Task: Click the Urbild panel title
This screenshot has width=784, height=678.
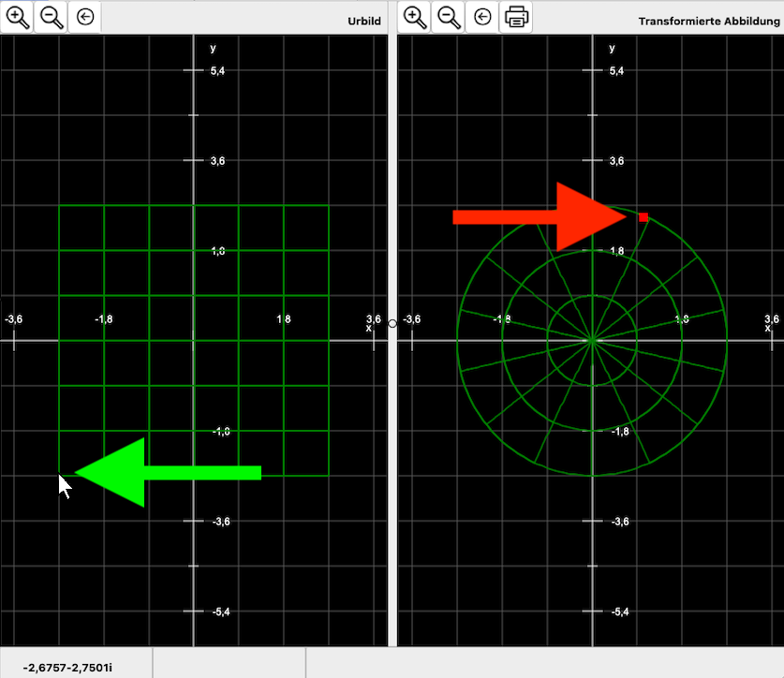Action: coord(364,20)
